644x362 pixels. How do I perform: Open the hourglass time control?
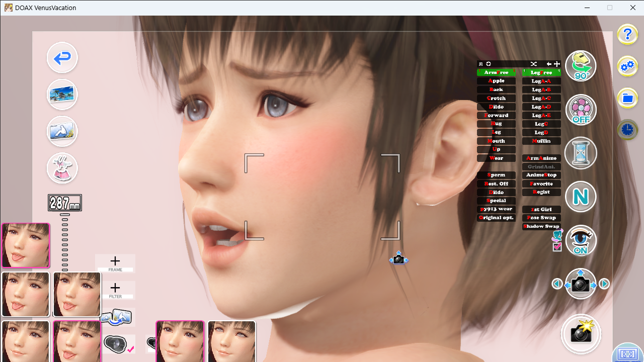pyautogui.click(x=581, y=153)
